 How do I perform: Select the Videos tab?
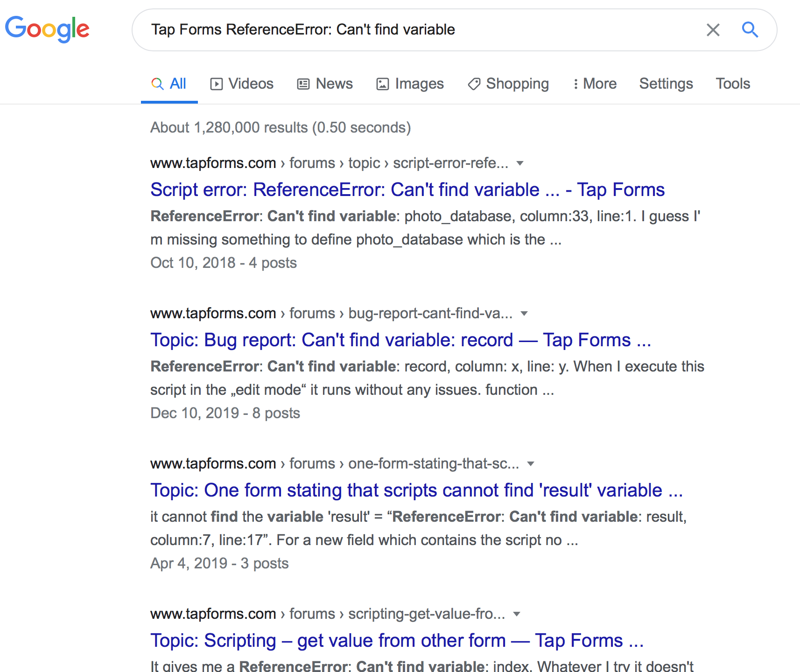click(242, 84)
